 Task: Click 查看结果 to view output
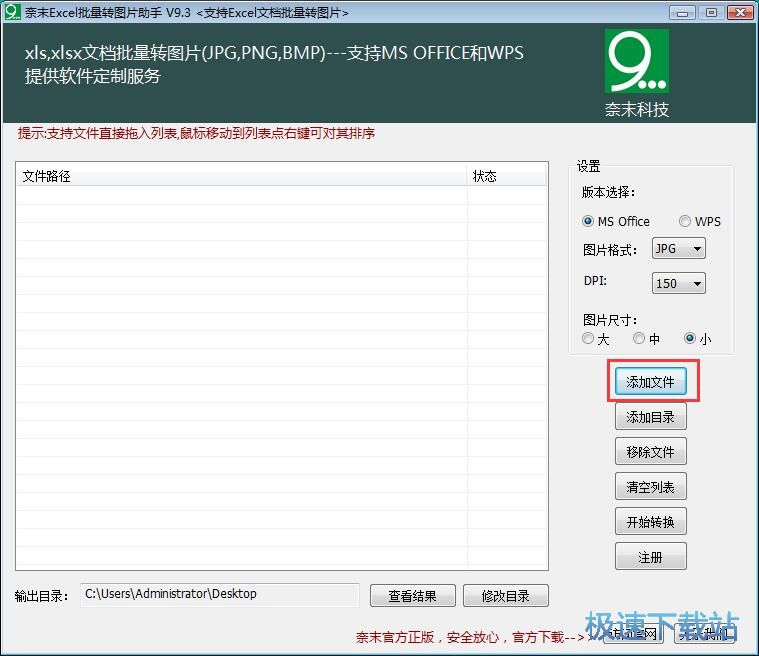[x=412, y=595]
